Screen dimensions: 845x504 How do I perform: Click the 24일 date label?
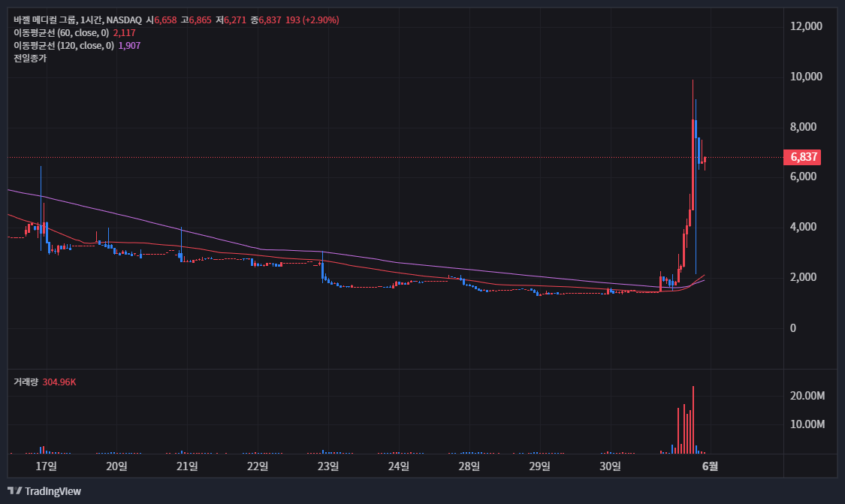pos(399,466)
